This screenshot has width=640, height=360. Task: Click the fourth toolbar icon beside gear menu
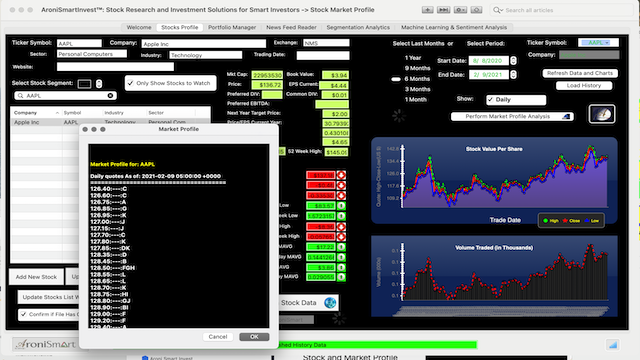tap(476, 10)
